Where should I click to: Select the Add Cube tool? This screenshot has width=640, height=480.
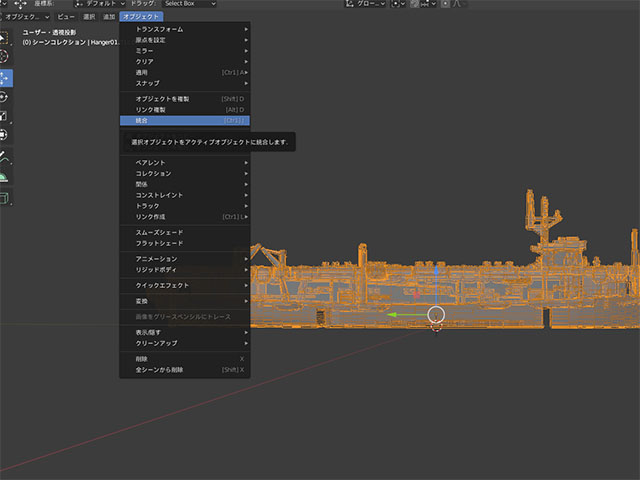[x=4, y=198]
